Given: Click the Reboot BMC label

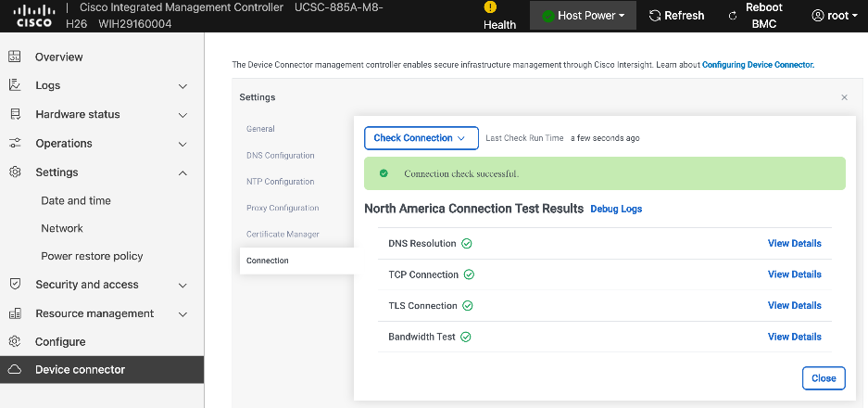Looking at the screenshot, I should pos(764,16).
